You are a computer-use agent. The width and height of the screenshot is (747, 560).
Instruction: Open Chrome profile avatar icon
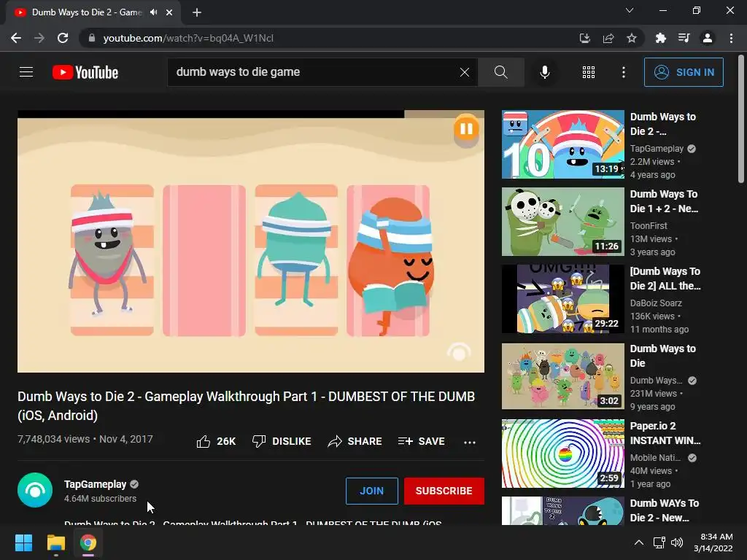point(708,38)
